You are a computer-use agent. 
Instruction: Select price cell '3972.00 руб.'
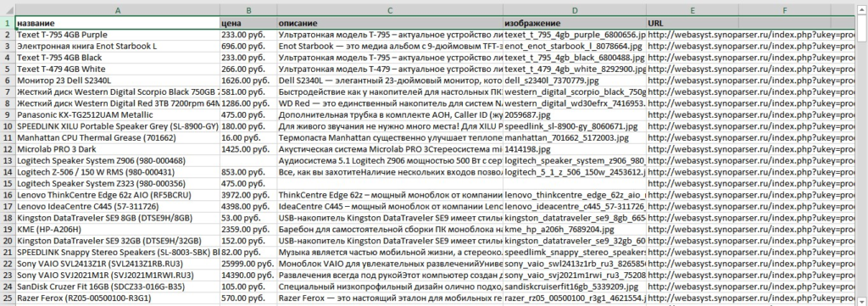(248, 195)
